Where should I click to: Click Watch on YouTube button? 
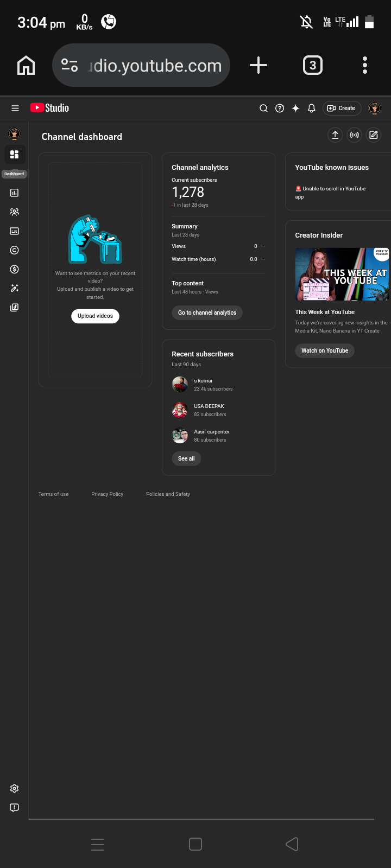(325, 350)
